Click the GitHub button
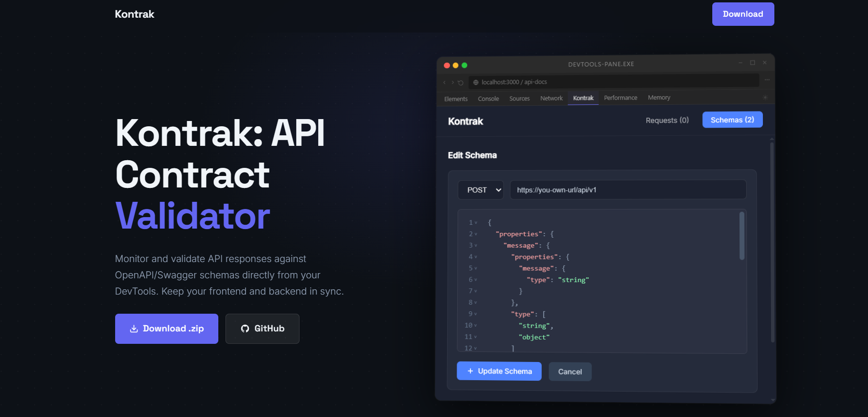This screenshot has width=868, height=417. [x=262, y=329]
